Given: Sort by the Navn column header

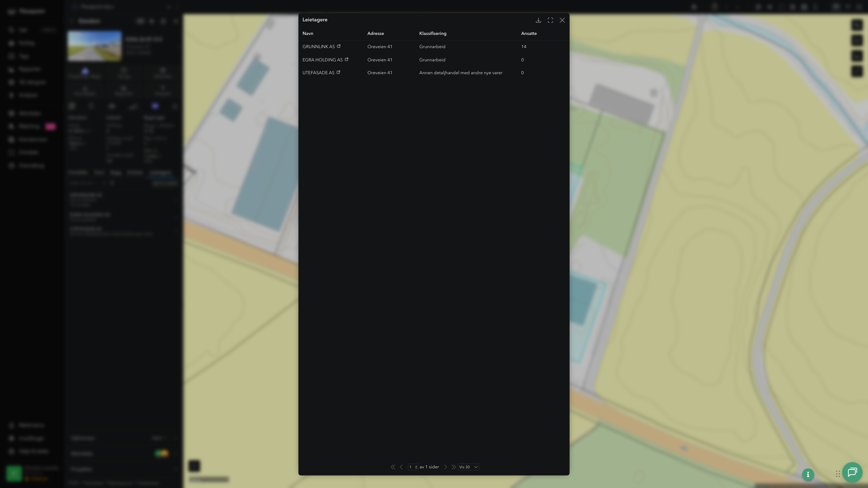Looking at the screenshot, I should [x=308, y=34].
